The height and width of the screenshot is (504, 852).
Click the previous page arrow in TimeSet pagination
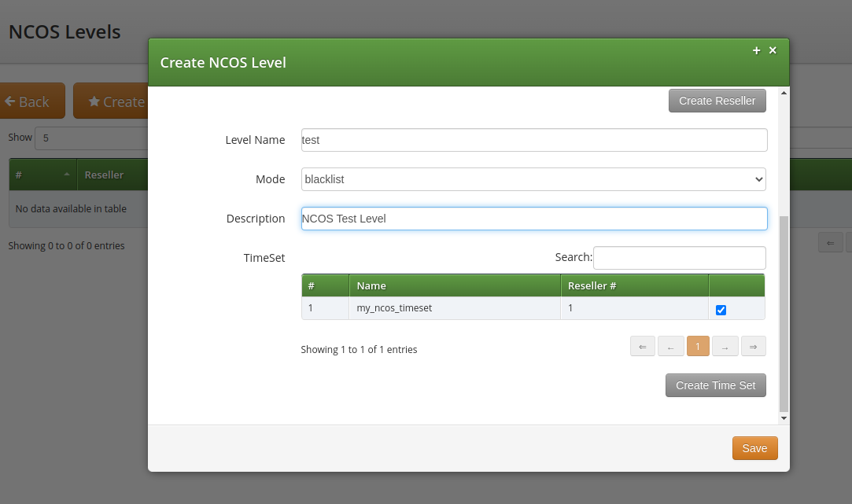pyautogui.click(x=670, y=346)
